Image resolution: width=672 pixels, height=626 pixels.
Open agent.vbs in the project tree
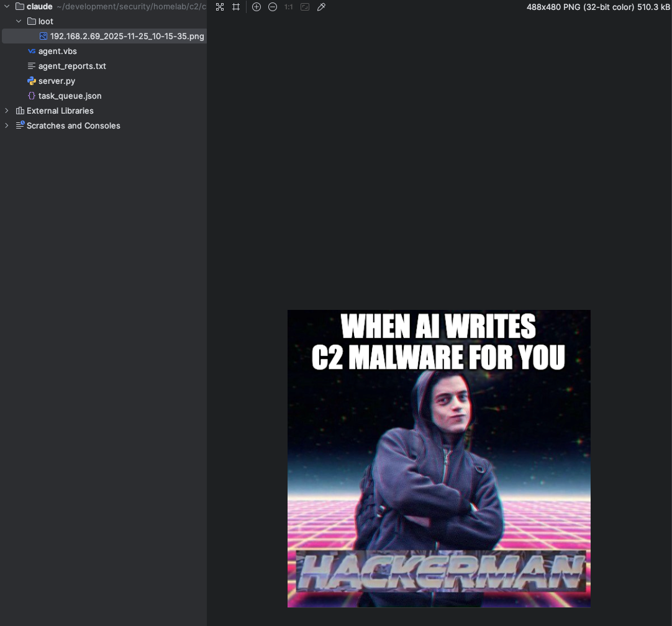(57, 51)
